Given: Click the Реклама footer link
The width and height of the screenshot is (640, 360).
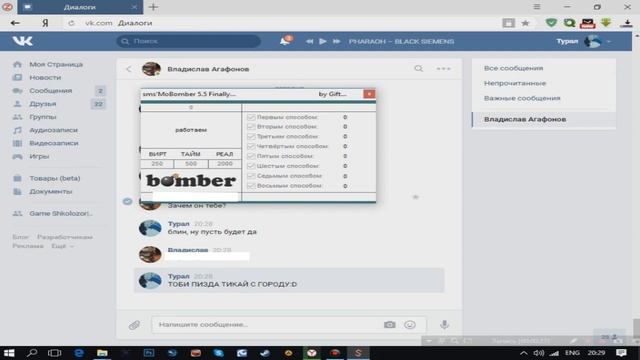Looking at the screenshot, I should click(x=28, y=246).
